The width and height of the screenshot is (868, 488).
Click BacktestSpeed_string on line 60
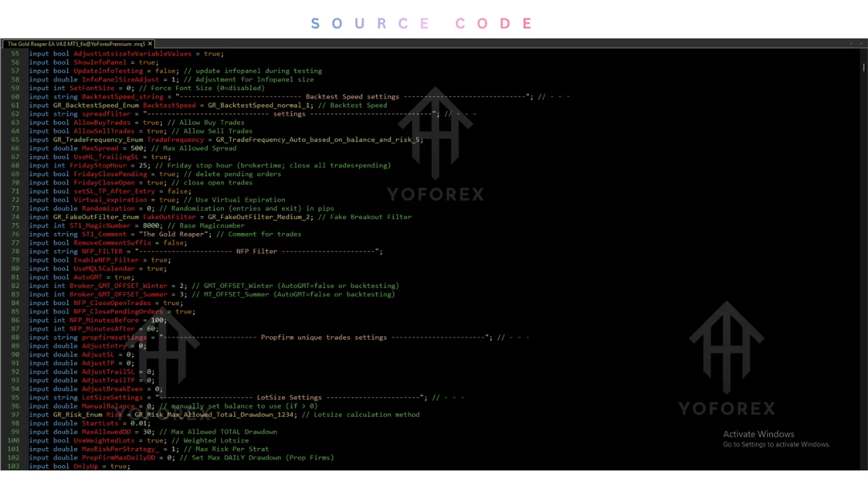click(x=122, y=97)
